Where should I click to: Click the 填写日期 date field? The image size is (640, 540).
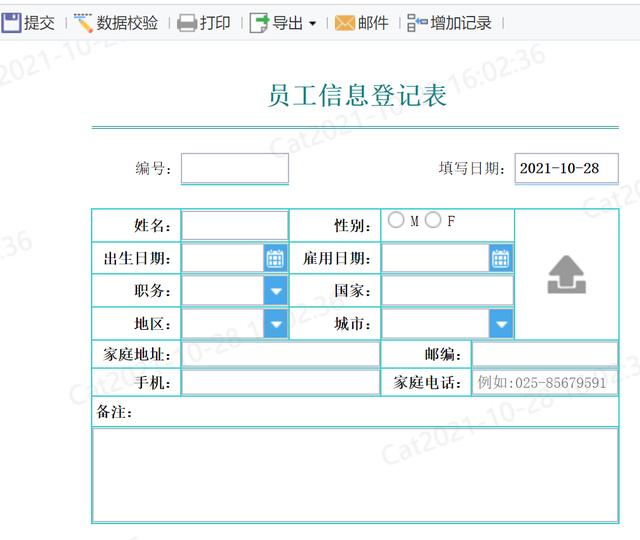(x=567, y=168)
